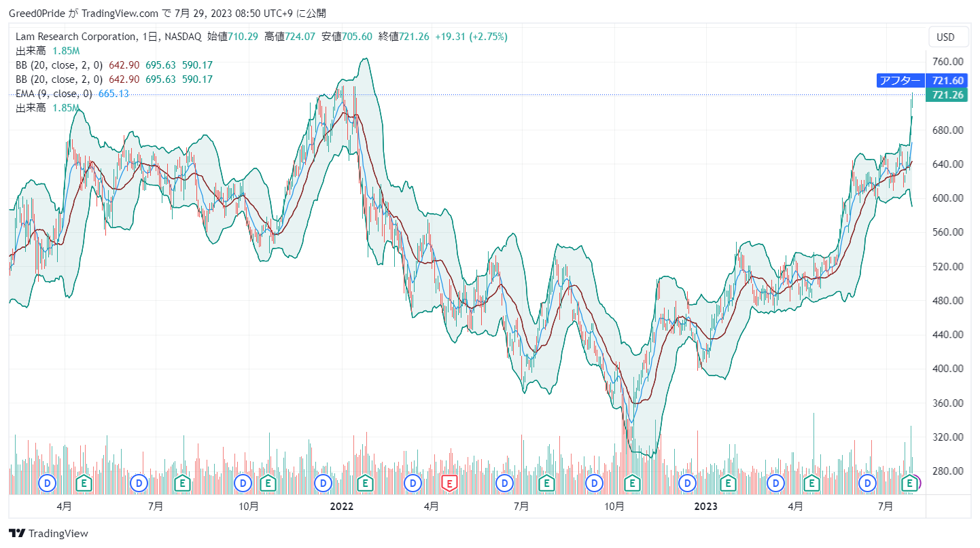Click the 2022 time axis label
The width and height of the screenshot is (980, 548).
click(341, 506)
